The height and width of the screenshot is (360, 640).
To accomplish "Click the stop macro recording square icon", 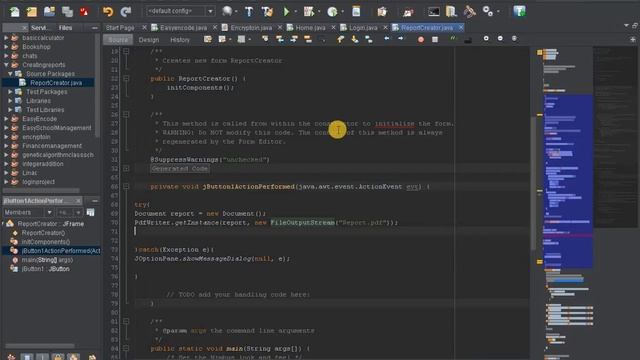I will [x=435, y=40].
